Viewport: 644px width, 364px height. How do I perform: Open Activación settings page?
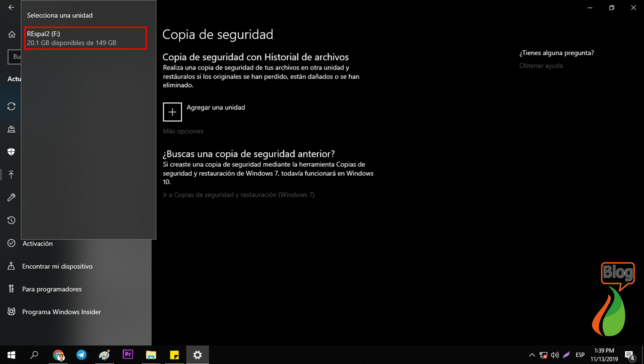pos(37,243)
